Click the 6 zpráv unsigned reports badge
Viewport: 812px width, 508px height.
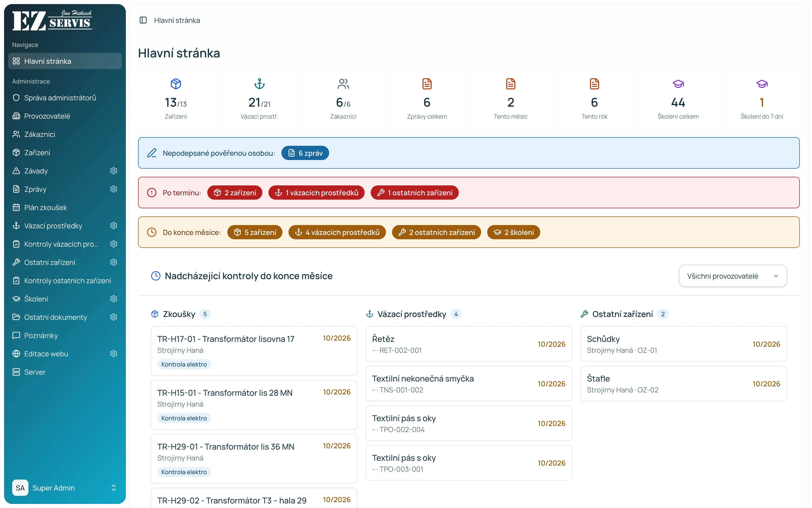coord(305,153)
